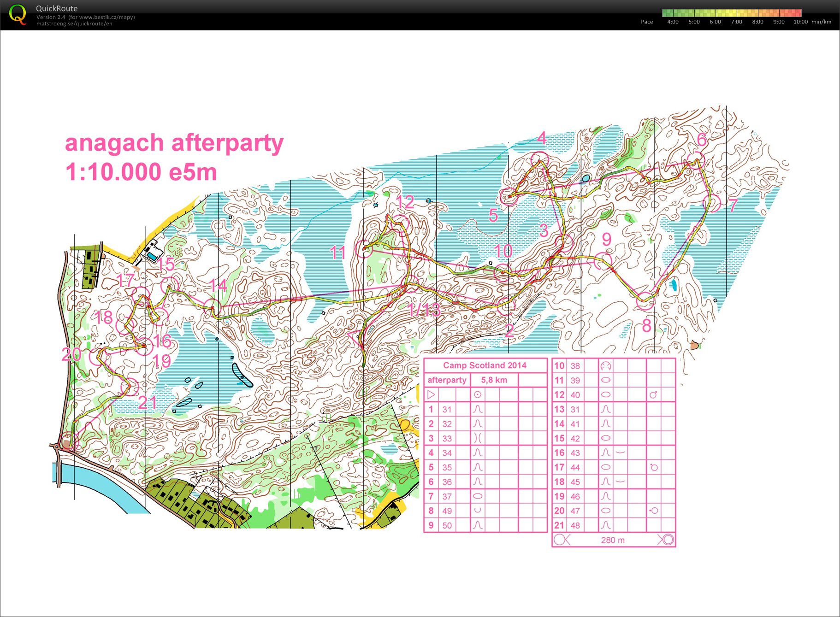Click the symbol in table row 3
The width and height of the screenshot is (840, 617).
(478, 438)
